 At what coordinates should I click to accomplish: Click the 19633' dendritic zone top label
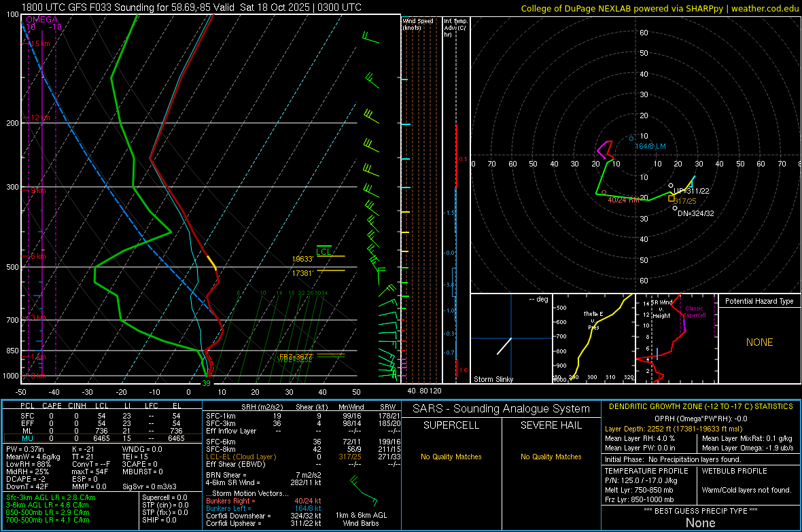pos(303,260)
